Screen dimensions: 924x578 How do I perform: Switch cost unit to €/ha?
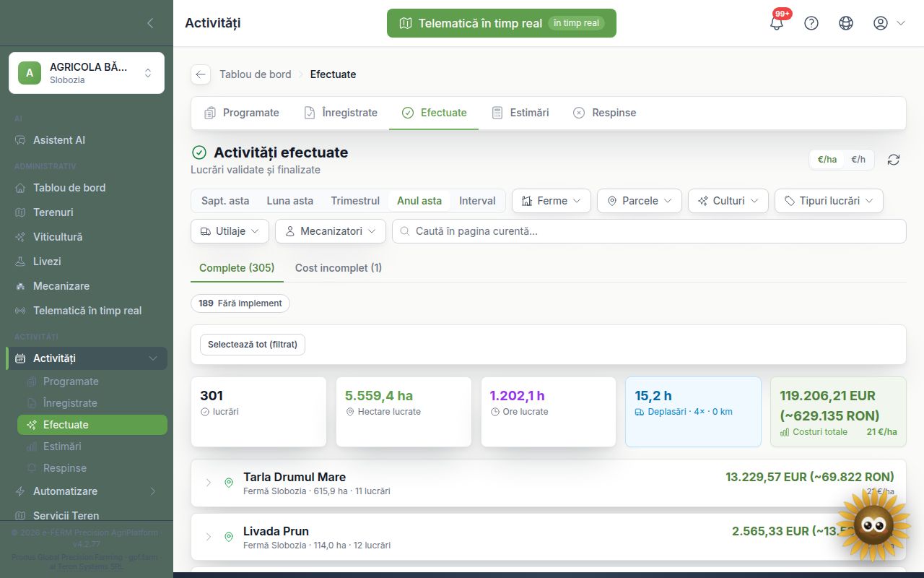(827, 160)
